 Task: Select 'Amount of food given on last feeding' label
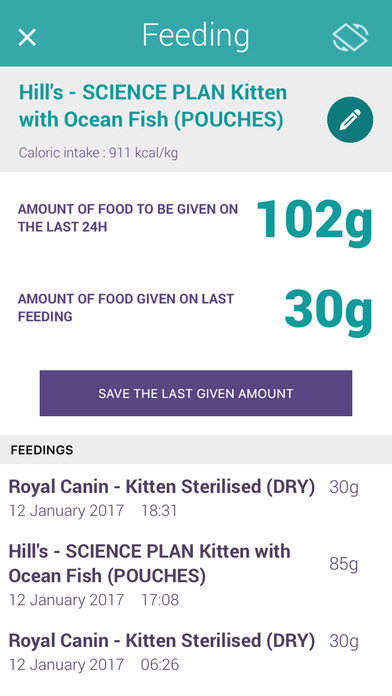pyautogui.click(x=126, y=308)
